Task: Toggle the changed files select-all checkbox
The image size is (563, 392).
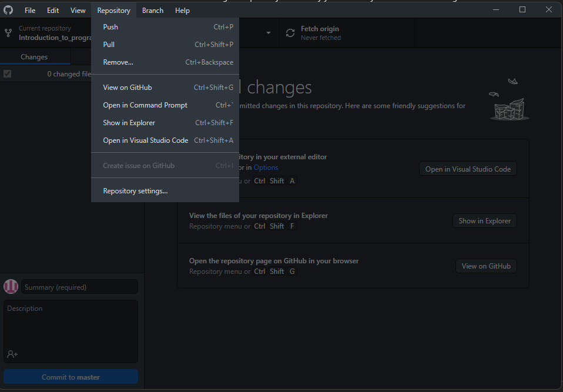Action: (7, 74)
